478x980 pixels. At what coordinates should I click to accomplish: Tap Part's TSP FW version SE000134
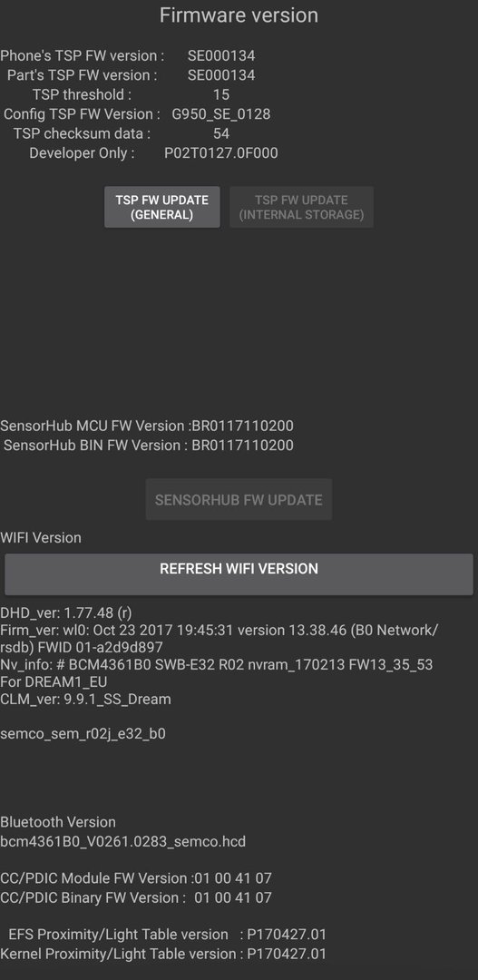point(221,75)
